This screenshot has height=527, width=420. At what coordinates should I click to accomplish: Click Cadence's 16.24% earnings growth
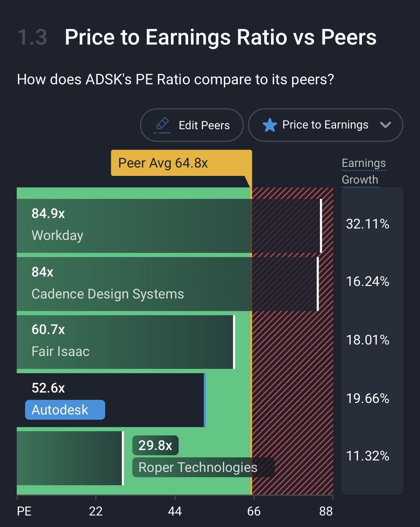click(x=367, y=281)
